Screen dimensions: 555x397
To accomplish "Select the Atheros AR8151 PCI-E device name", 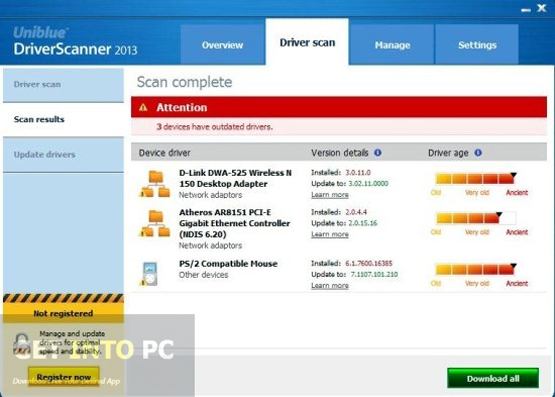I will (x=234, y=223).
